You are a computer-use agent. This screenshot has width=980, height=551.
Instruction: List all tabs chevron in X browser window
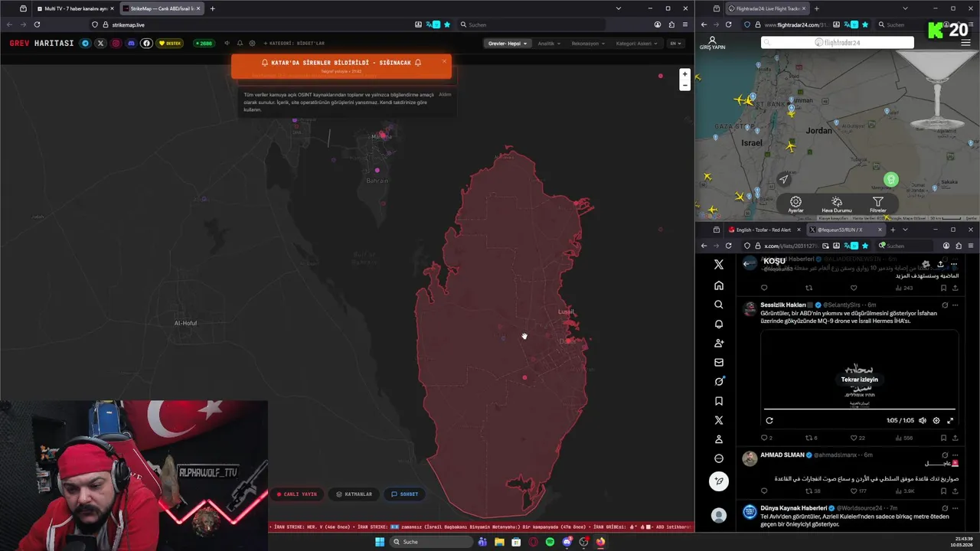[905, 230]
